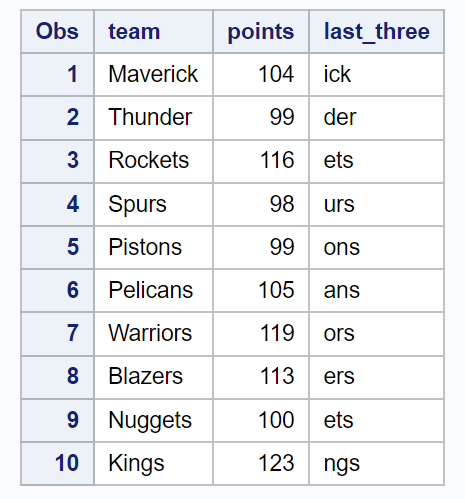Select the Pelicans team cell
The height and width of the screenshot is (499, 465).
click(x=154, y=290)
